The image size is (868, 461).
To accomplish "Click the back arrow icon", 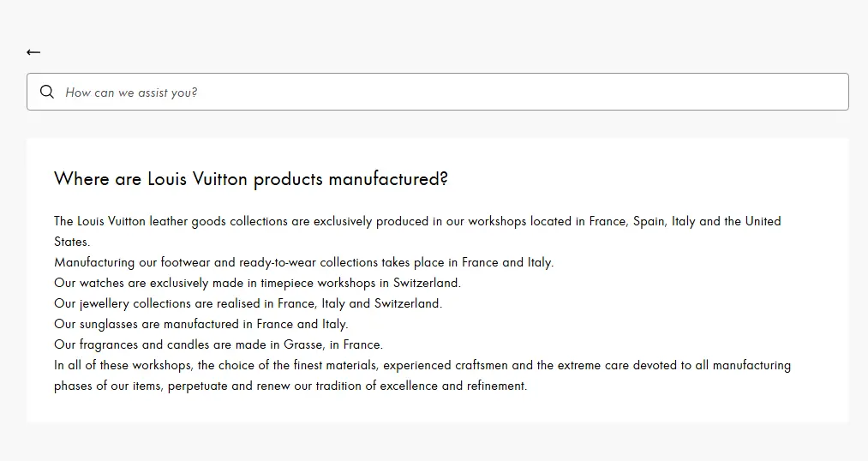I will click(33, 52).
